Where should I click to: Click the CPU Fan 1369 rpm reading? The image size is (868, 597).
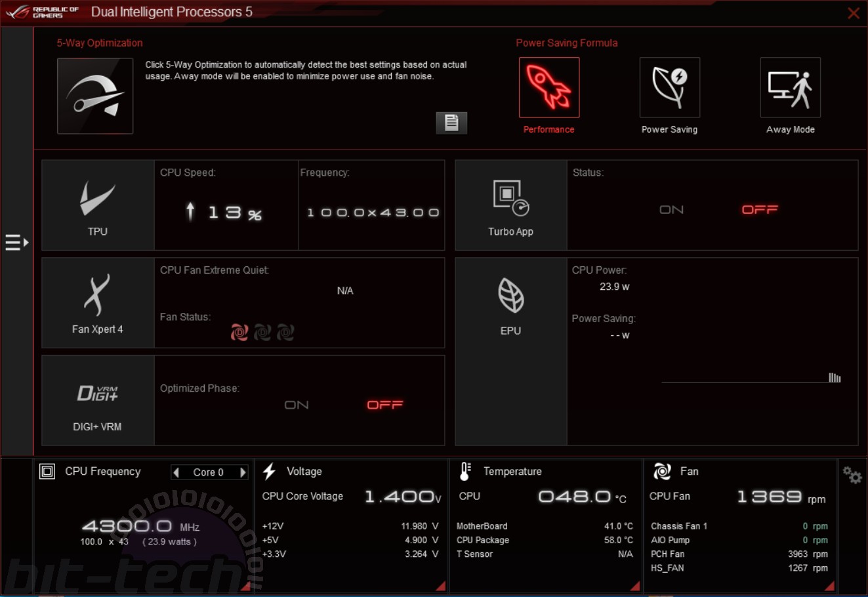(781, 497)
